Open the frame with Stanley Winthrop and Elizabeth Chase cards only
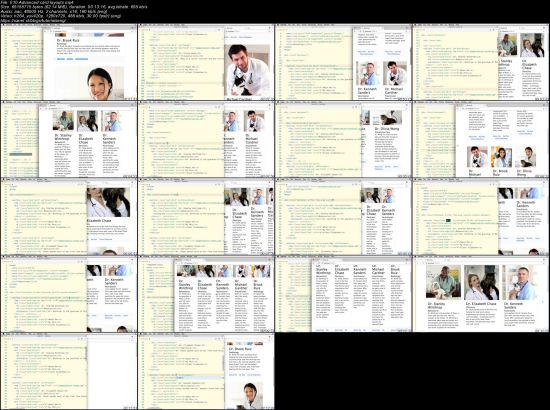 coord(481,62)
